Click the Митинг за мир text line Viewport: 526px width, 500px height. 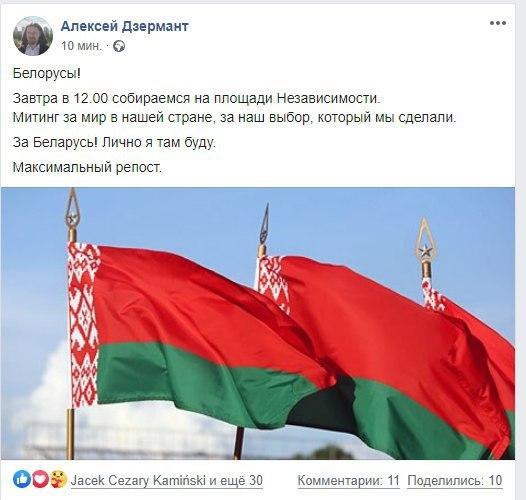click(x=235, y=117)
